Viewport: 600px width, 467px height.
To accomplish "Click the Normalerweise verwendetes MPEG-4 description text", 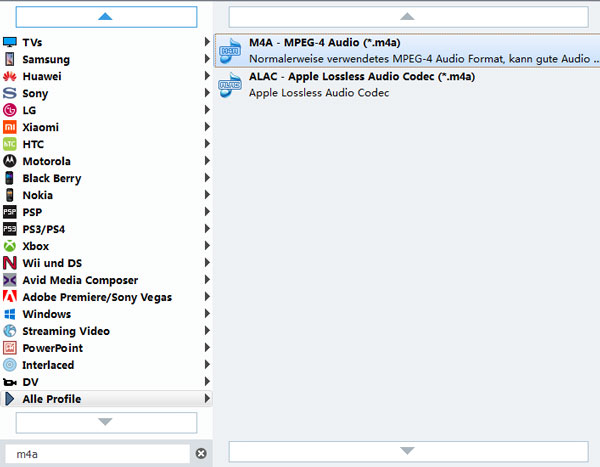I will point(424,59).
